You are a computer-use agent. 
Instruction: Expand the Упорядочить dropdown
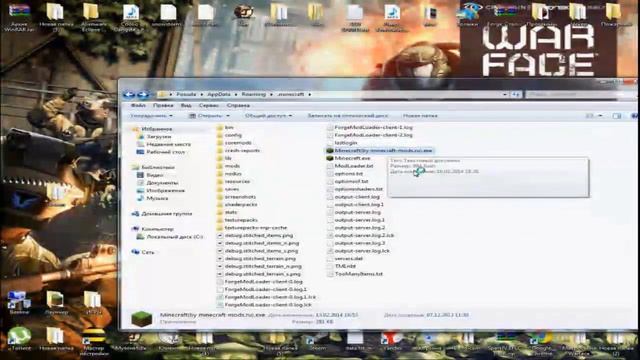pos(151,116)
